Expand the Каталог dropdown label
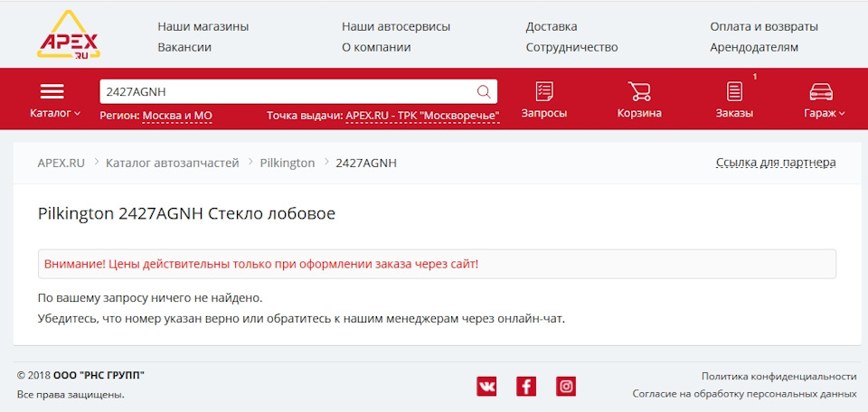This screenshot has height=412, width=868. pyautogui.click(x=55, y=113)
